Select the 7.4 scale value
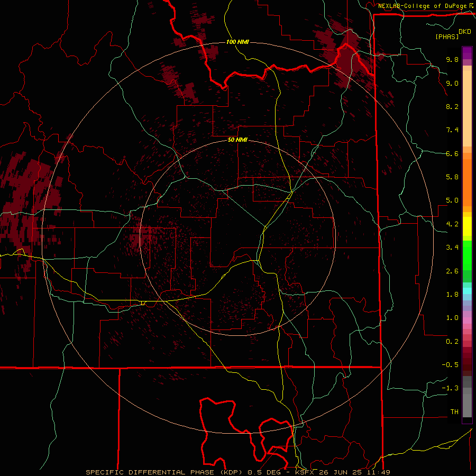The width and height of the screenshot is (476, 476). pos(452,130)
